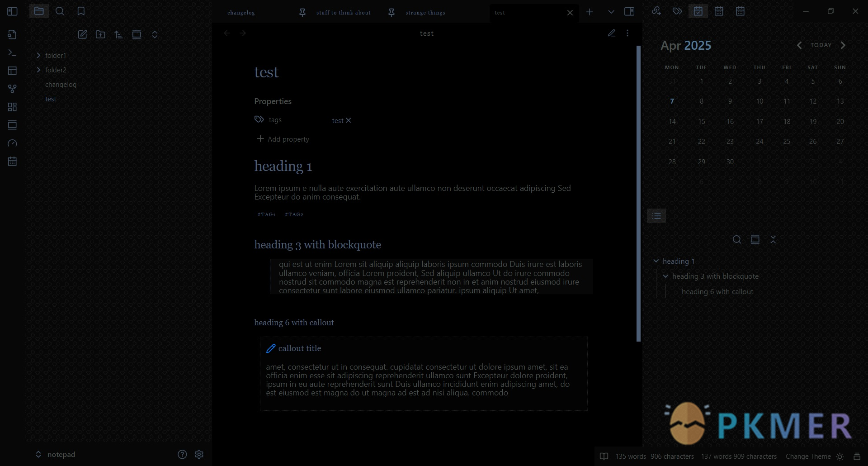Toggle light/dark mode sun icon

840,456
